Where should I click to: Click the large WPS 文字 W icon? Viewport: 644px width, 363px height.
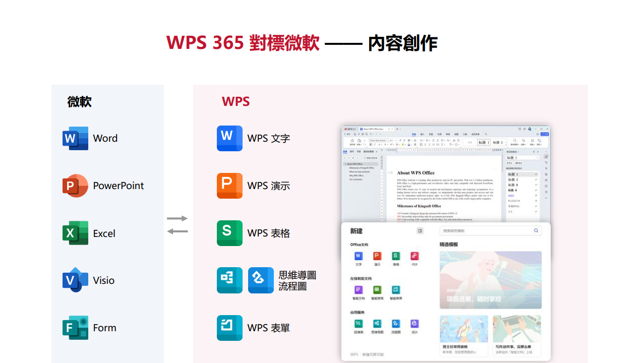click(x=229, y=138)
